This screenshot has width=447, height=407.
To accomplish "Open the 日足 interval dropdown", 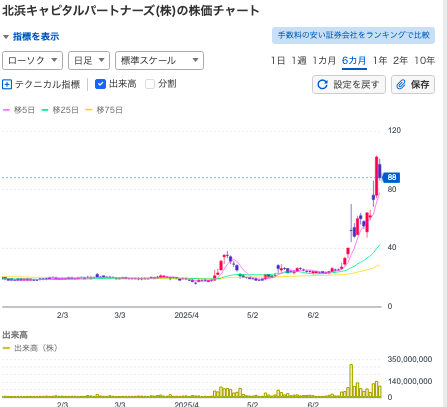I will [x=89, y=60].
